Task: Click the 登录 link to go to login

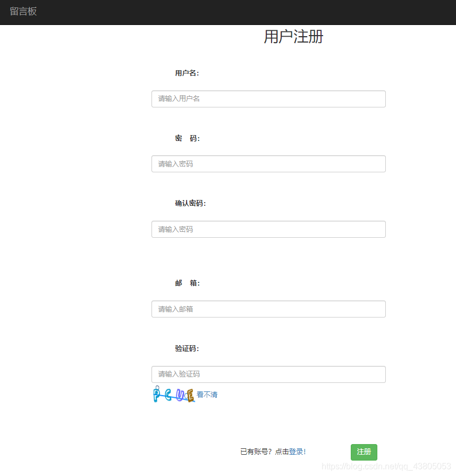Action: point(296,451)
